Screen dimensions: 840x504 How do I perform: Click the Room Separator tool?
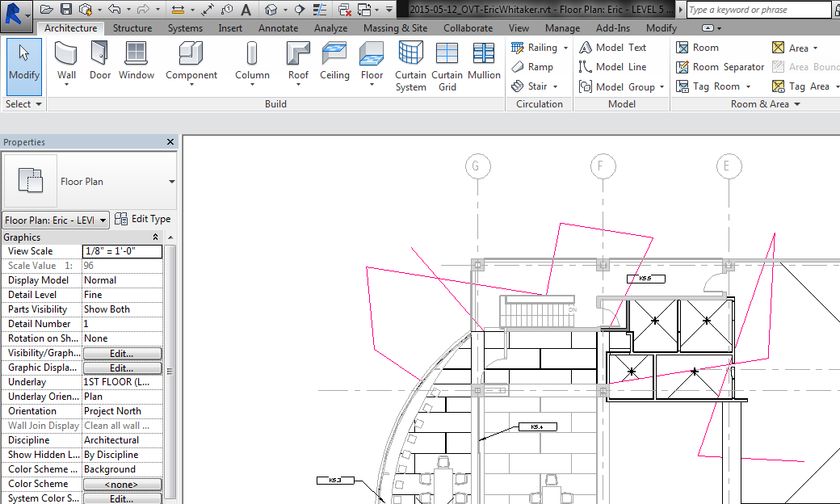click(720, 67)
